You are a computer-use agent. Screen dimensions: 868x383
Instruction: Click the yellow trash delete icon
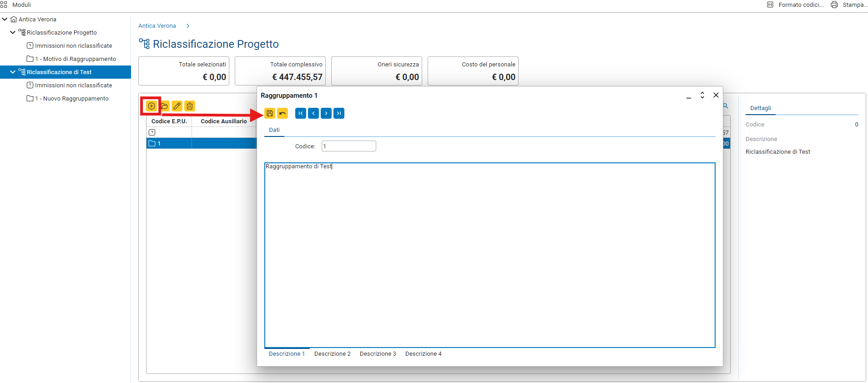click(190, 106)
